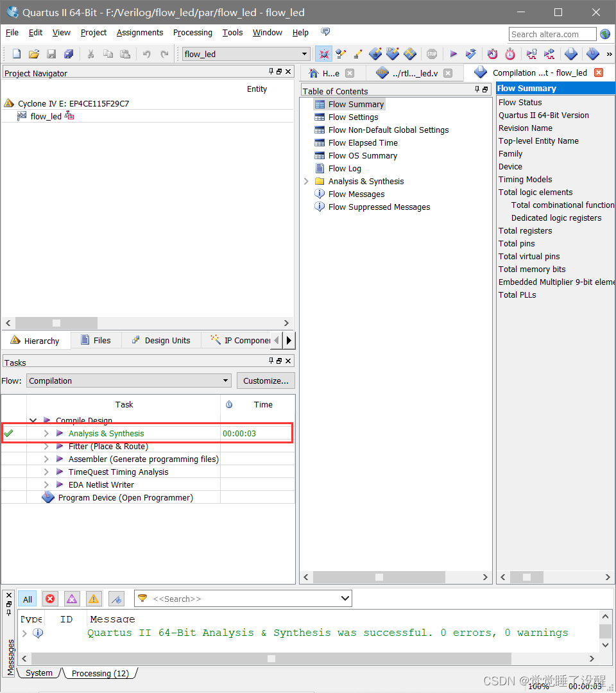616x693 pixels.
Task: Click the Cut scissors icon
Action: (x=90, y=54)
